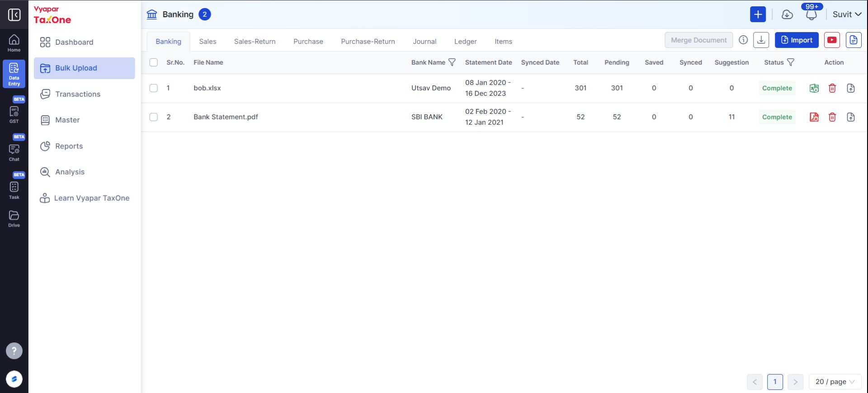Viewport: 868px width, 393px height.
Task: Switch to the Journal tab
Action: coord(425,42)
